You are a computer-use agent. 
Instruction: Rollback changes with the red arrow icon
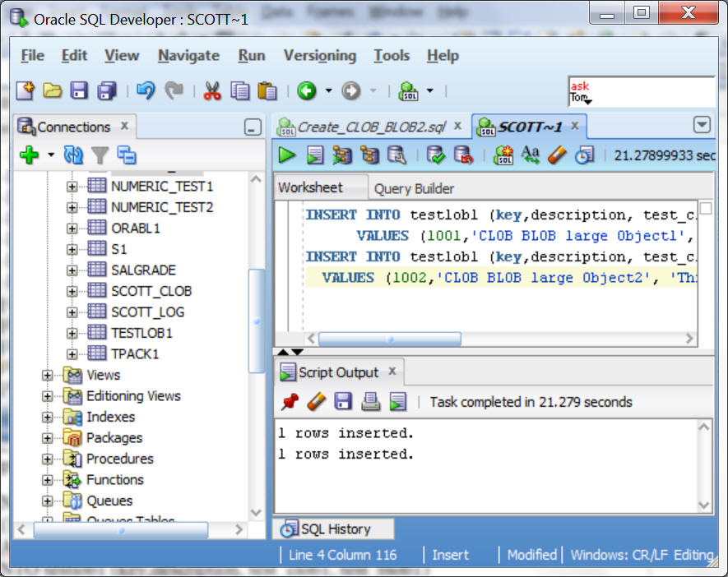click(463, 155)
